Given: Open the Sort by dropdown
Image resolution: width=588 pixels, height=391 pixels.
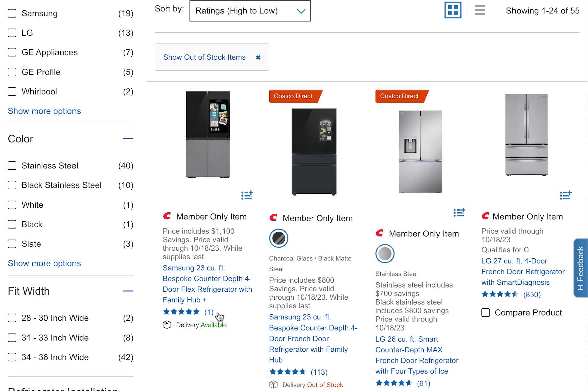Looking at the screenshot, I should 250,11.
